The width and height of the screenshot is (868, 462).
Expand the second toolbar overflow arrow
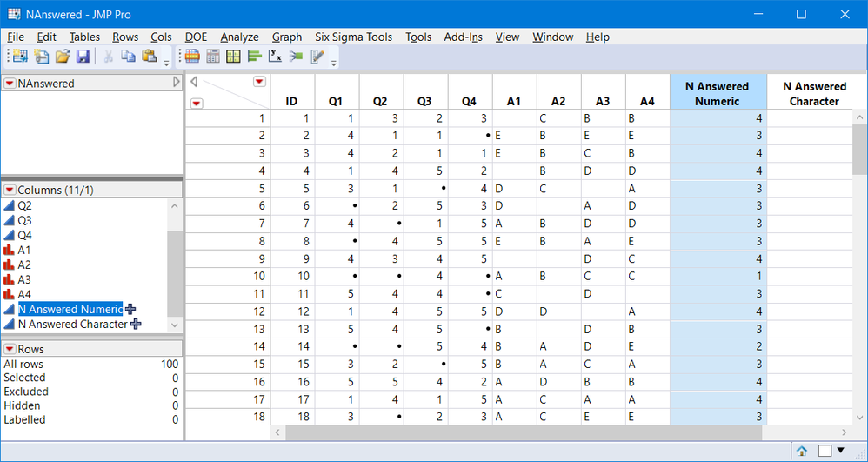pos(334,64)
